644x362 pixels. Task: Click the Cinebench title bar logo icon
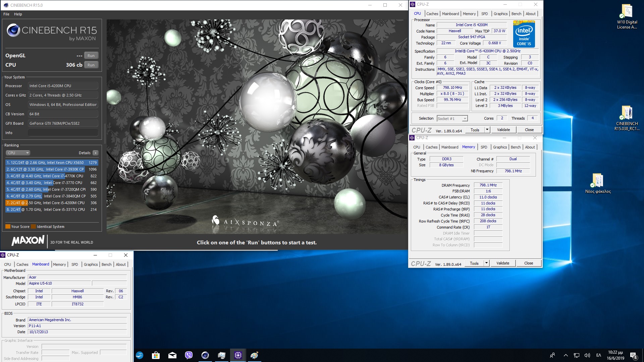pyautogui.click(x=6, y=5)
